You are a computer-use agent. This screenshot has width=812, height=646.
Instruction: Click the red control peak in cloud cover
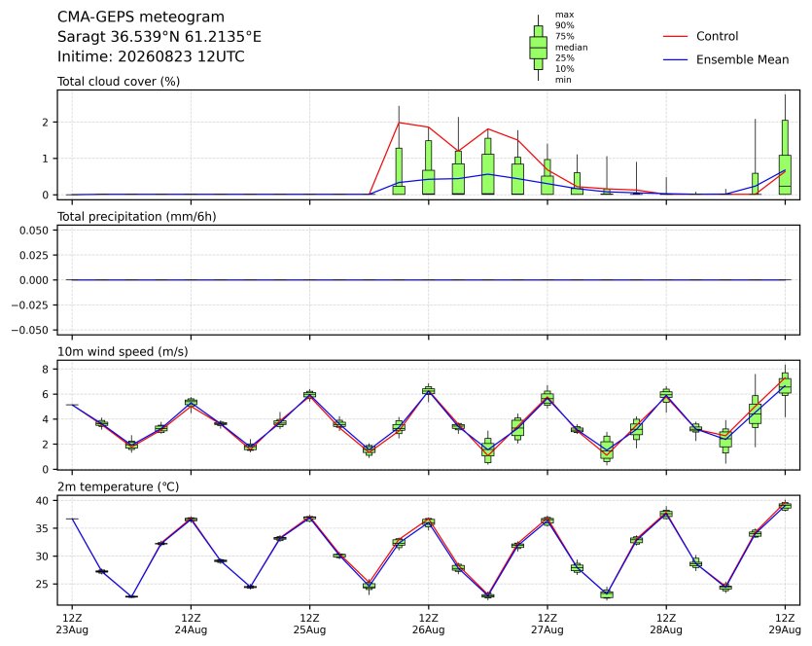click(399, 123)
